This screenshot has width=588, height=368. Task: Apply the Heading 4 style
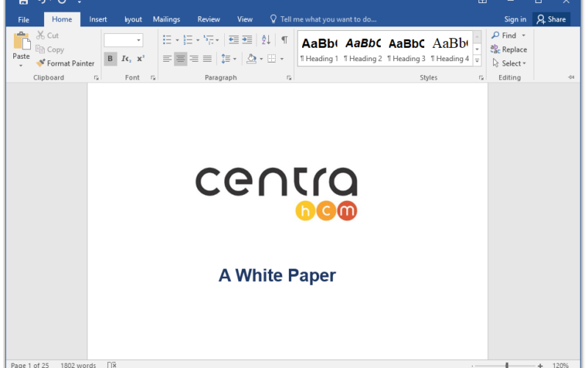pos(450,49)
